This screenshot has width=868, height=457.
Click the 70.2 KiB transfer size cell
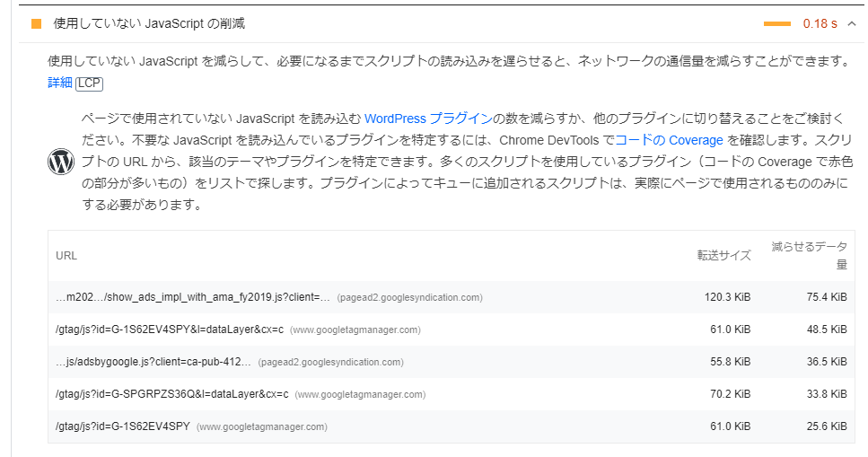[730, 394]
